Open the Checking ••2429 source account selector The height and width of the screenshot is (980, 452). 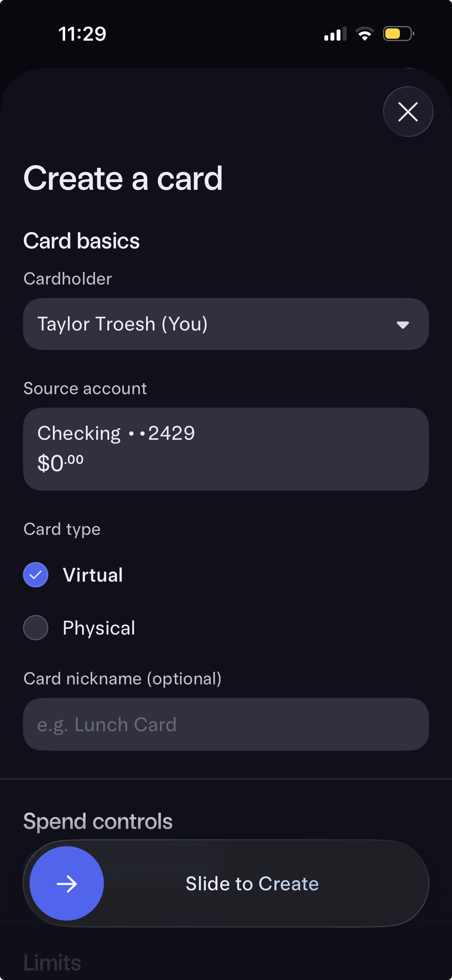(x=226, y=449)
